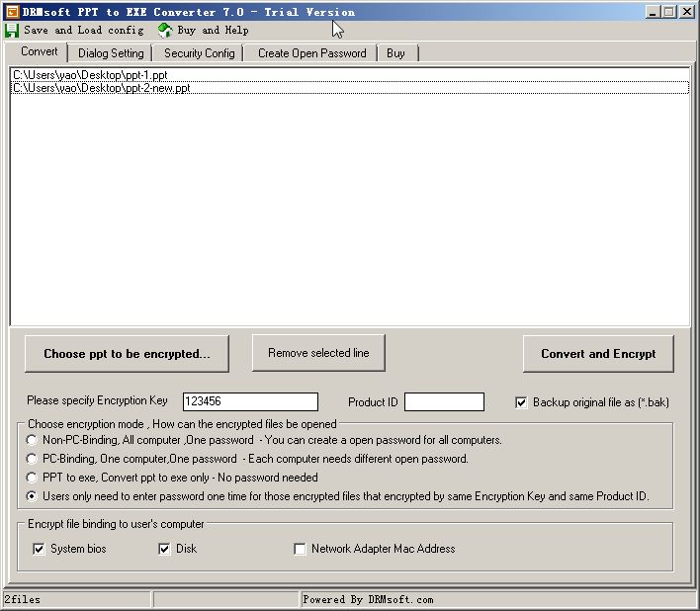700x611 pixels.
Task: Click the app icon in title bar
Action: coord(12,12)
